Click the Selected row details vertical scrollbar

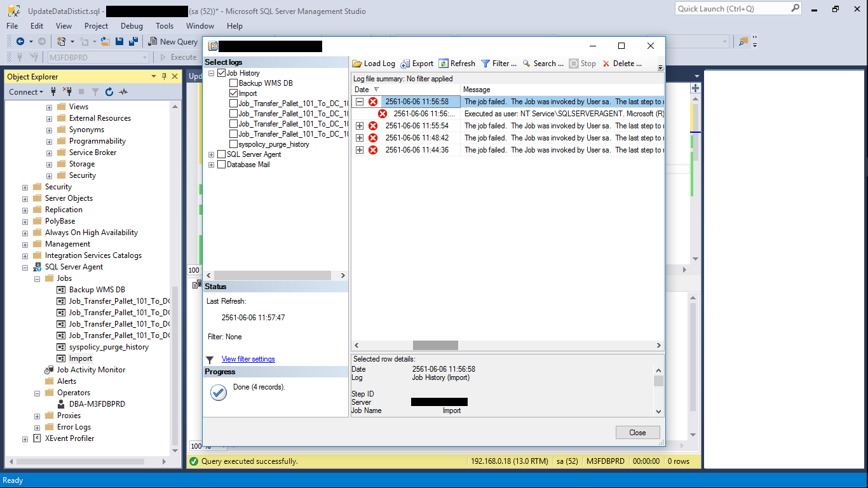tap(658, 390)
